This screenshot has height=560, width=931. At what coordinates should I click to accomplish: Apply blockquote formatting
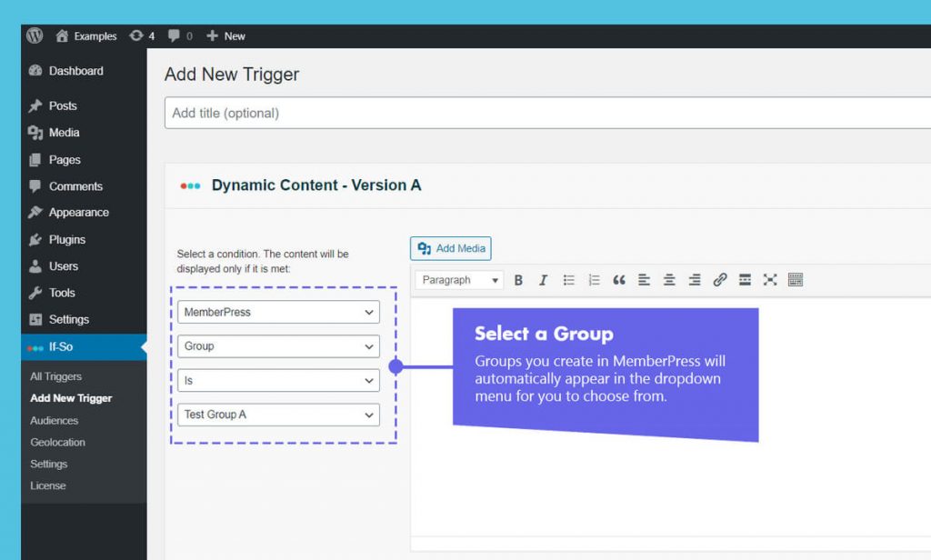619,280
